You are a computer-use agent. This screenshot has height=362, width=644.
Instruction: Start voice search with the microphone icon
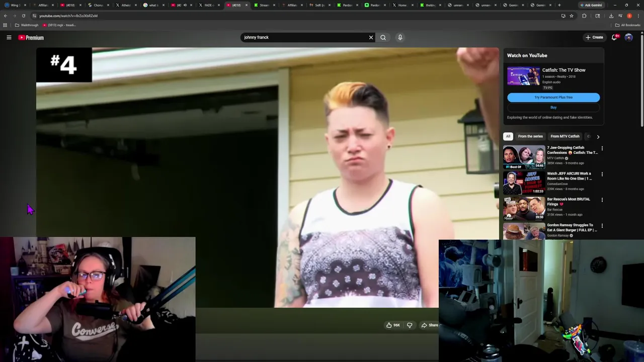point(400,37)
